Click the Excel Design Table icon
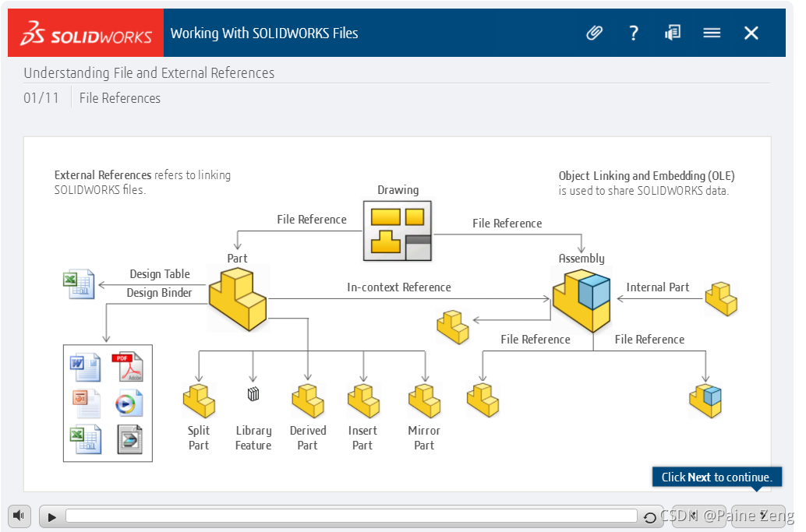Viewport: 806px width, 532px height. click(79, 284)
